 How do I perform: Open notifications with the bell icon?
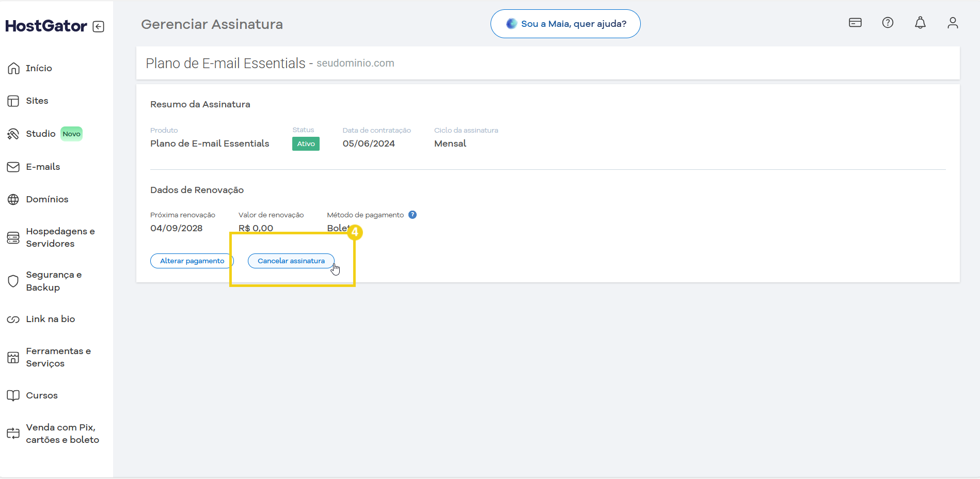click(920, 23)
